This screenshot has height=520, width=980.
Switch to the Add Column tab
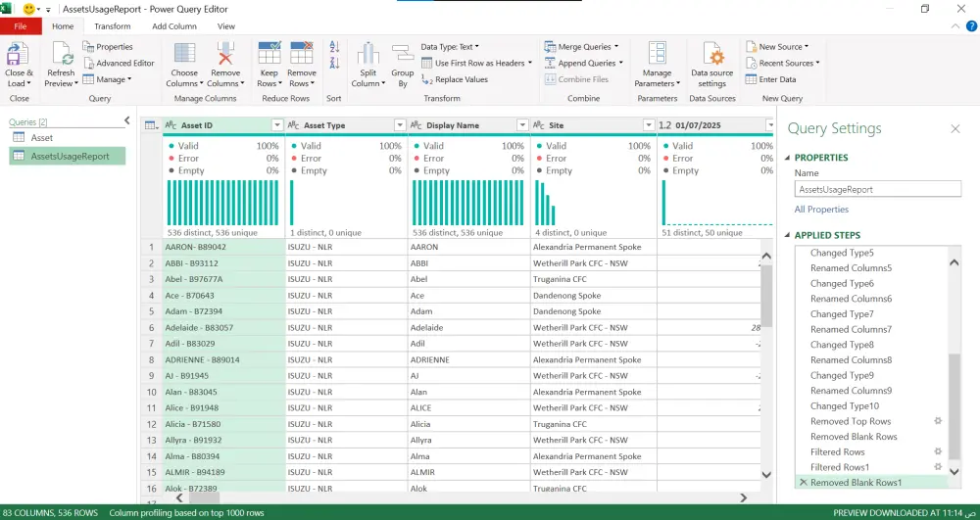coord(174,26)
